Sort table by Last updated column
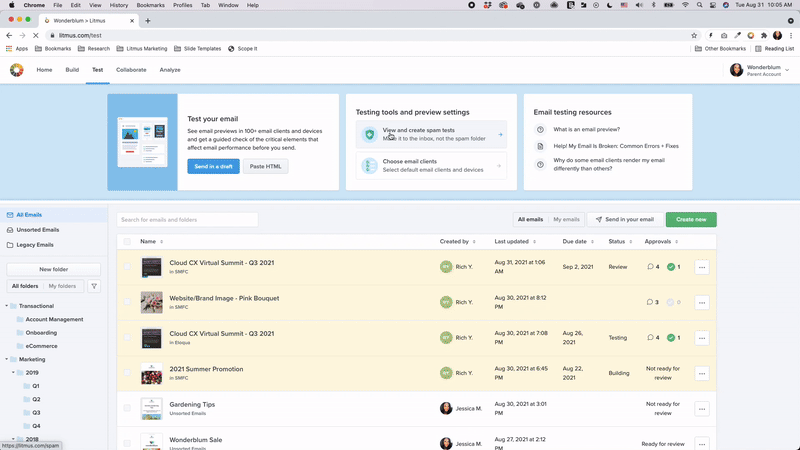 tap(515, 241)
